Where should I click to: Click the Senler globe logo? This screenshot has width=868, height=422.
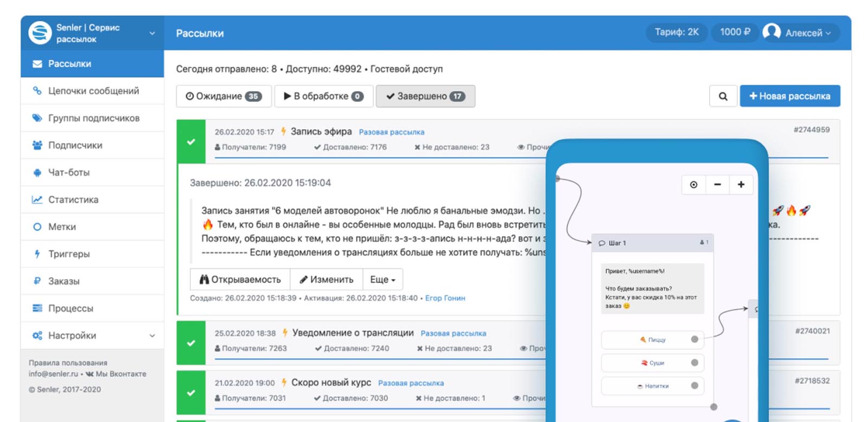tap(40, 33)
